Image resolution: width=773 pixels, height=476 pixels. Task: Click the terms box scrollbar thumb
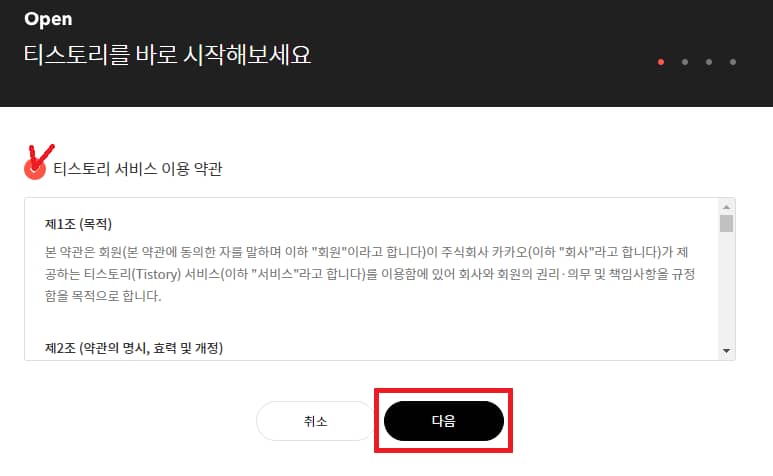tap(726, 223)
